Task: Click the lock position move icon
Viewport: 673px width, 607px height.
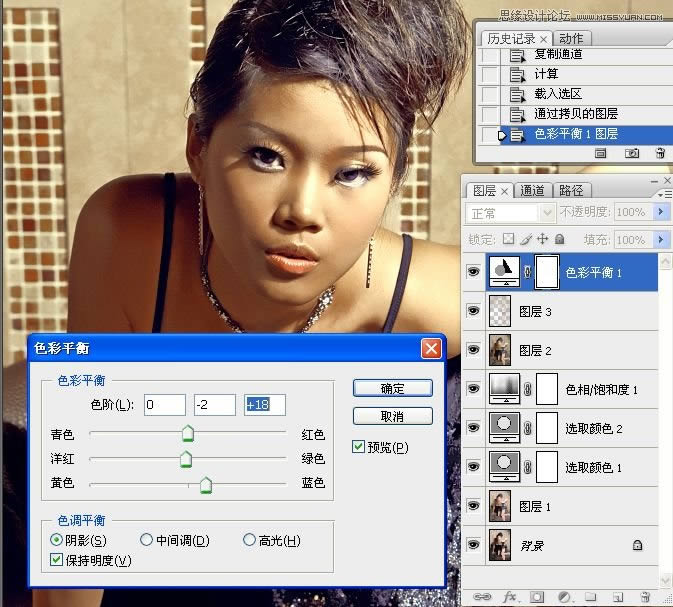Action: point(542,240)
